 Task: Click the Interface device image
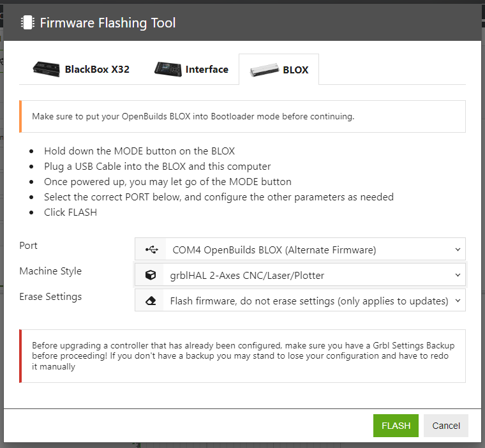click(x=168, y=69)
